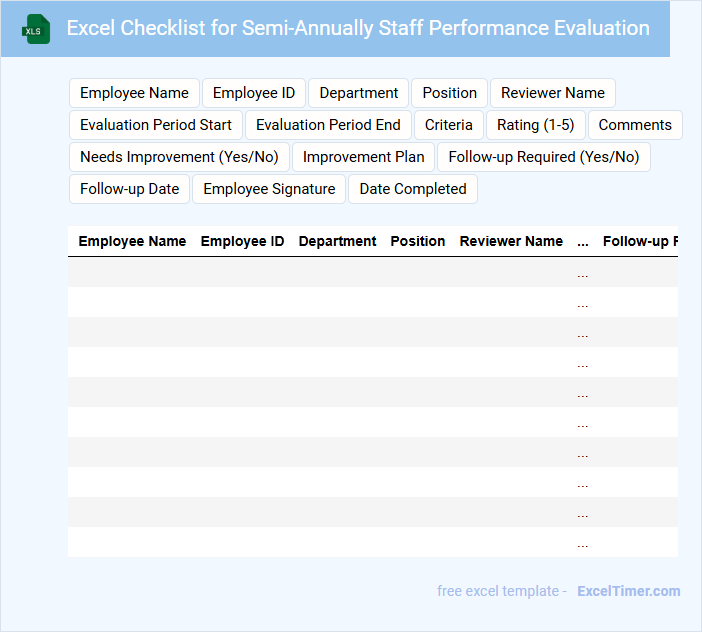Click the Department tag button
This screenshot has height=632, width=702.
pos(359,93)
